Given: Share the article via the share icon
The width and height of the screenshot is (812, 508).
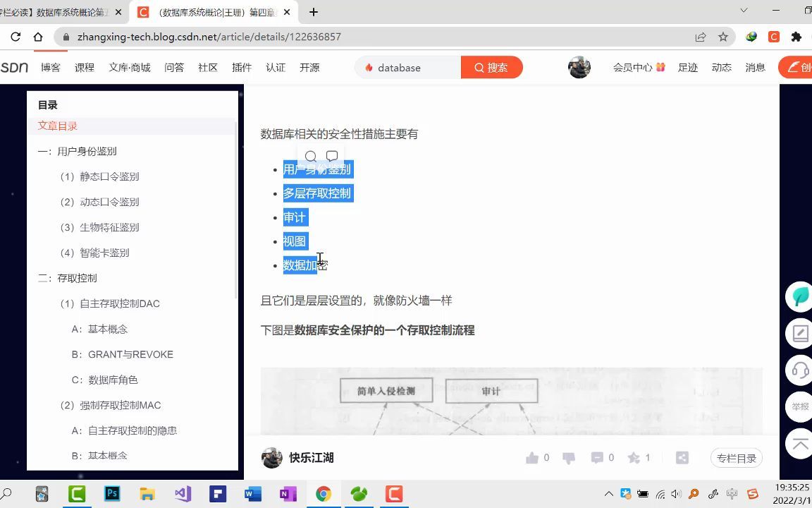Looking at the screenshot, I should 682,457.
